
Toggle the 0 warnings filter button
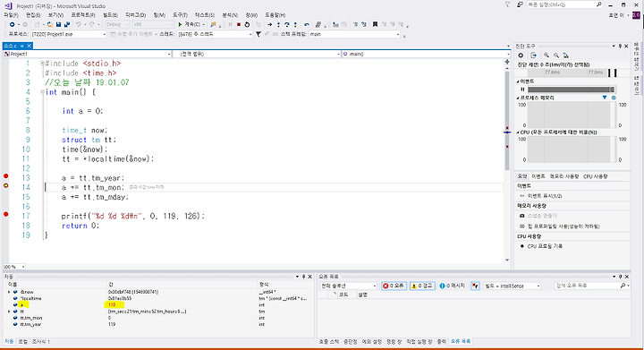422,286
